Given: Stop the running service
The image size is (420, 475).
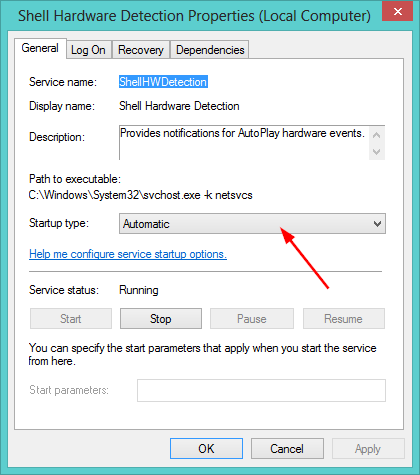Looking at the screenshot, I should tap(161, 319).
